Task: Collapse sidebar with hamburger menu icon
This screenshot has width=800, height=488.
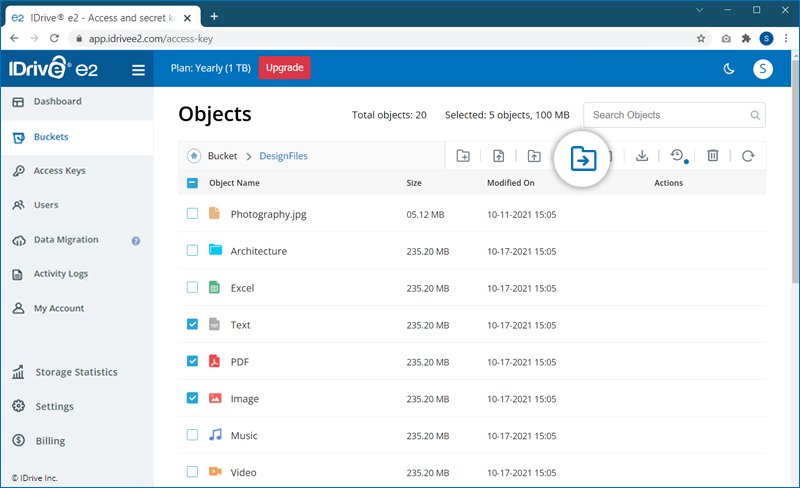Action: point(138,69)
